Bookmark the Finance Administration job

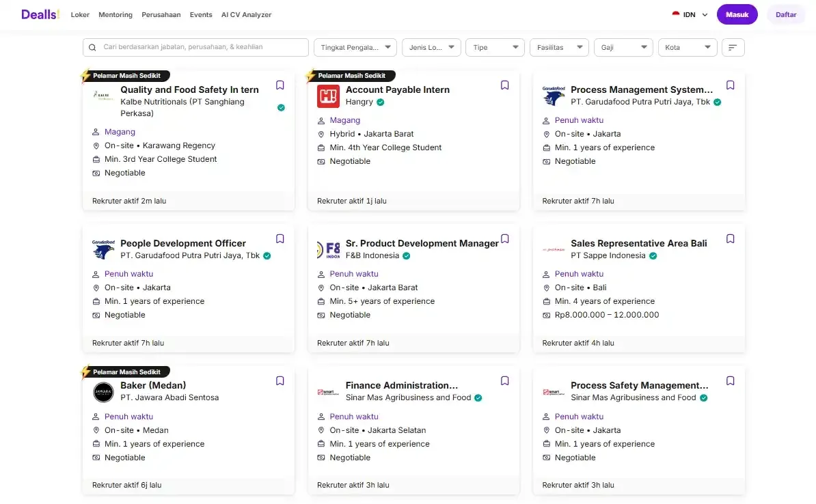coord(505,380)
